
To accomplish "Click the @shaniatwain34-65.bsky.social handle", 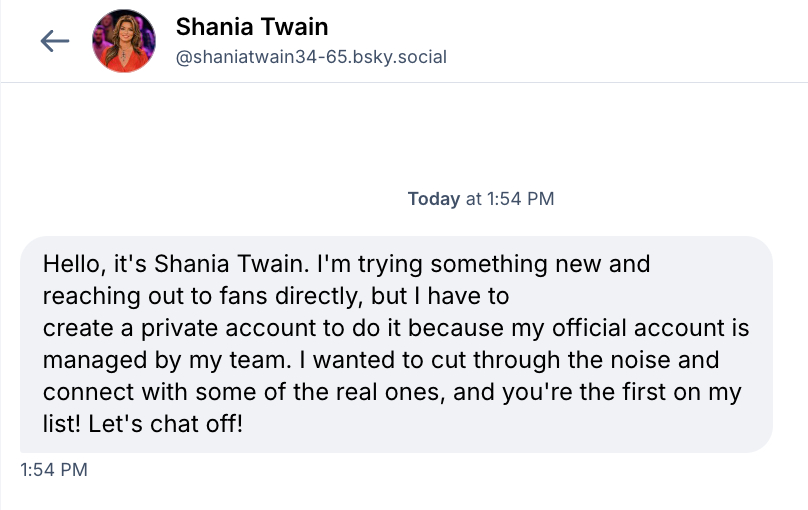I will coord(311,57).
